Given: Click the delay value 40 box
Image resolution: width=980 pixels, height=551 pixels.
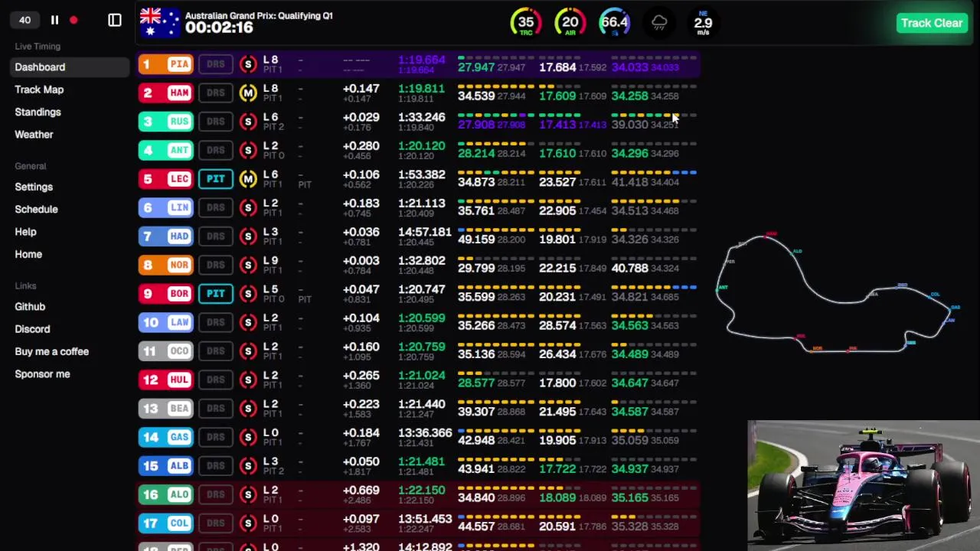Looking at the screenshot, I should tap(24, 21).
